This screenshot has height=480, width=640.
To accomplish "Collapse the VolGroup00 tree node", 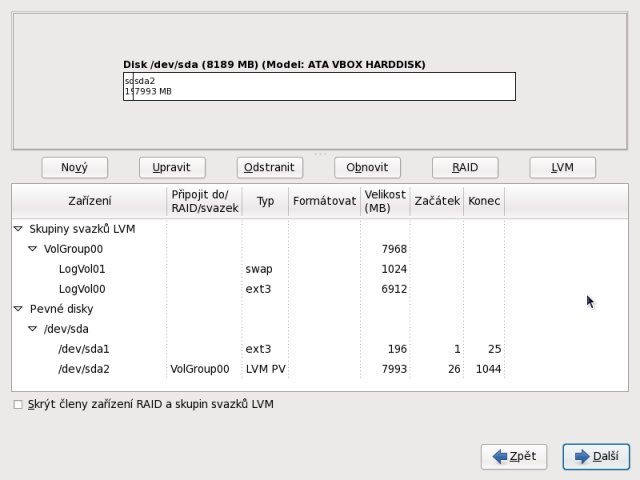I will (32, 249).
